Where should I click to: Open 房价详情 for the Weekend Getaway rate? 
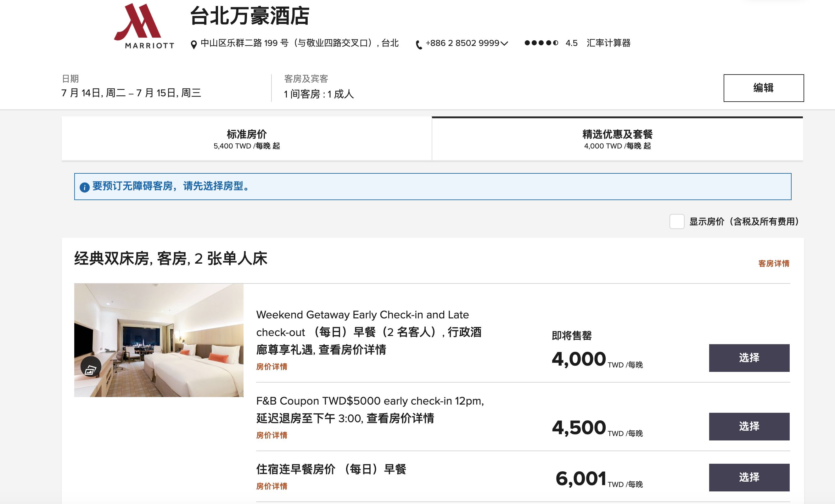(272, 367)
